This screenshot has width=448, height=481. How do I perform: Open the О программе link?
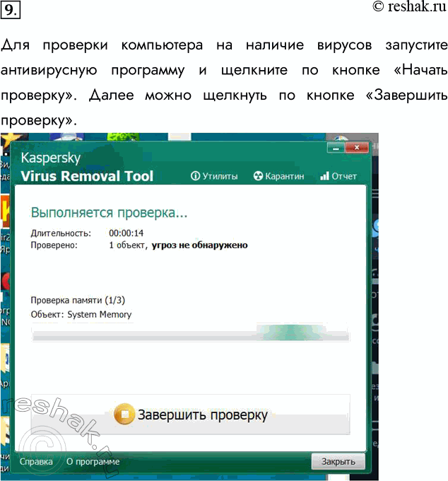[x=93, y=462]
